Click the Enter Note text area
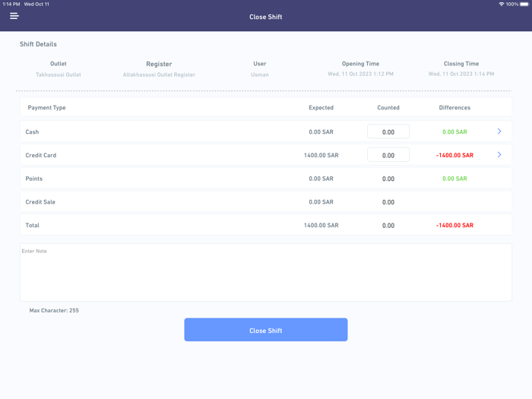 (266, 272)
